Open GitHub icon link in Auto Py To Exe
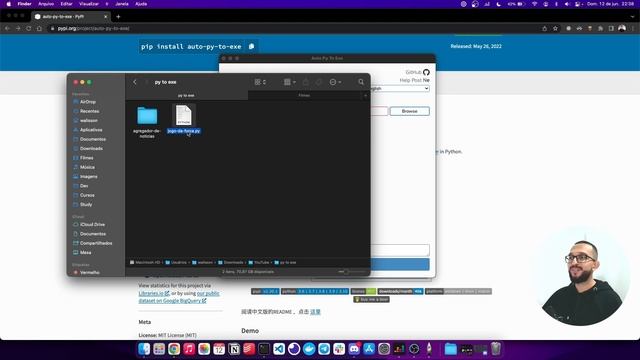Image resolution: width=640 pixels, height=360 pixels. point(426,72)
